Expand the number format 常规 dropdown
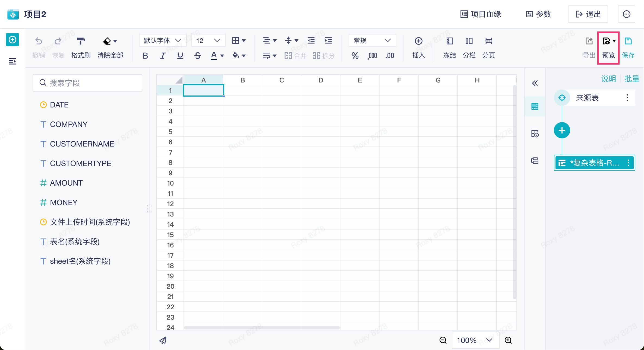Viewport: 644px width, 350px height. (x=372, y=41)
